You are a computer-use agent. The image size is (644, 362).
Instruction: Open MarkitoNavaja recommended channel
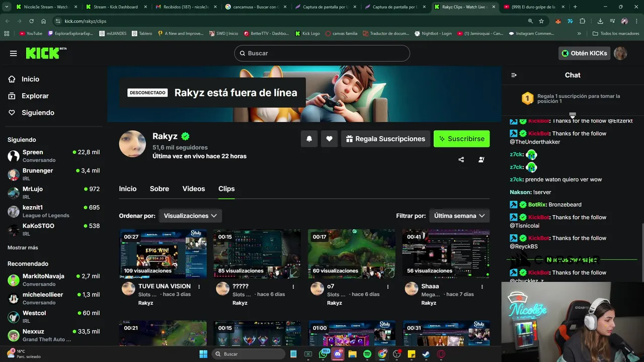(x=53, y=280)
